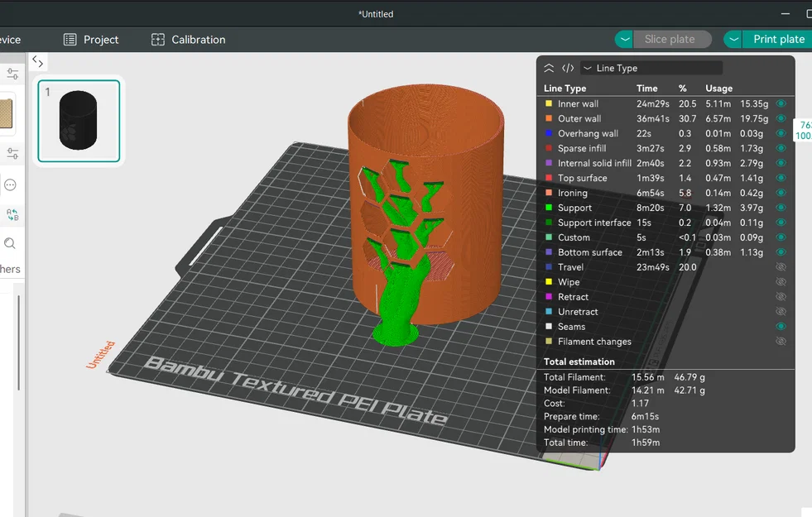Open the Line Type view dropdown
812x517 pixels.
coord(651,68)
